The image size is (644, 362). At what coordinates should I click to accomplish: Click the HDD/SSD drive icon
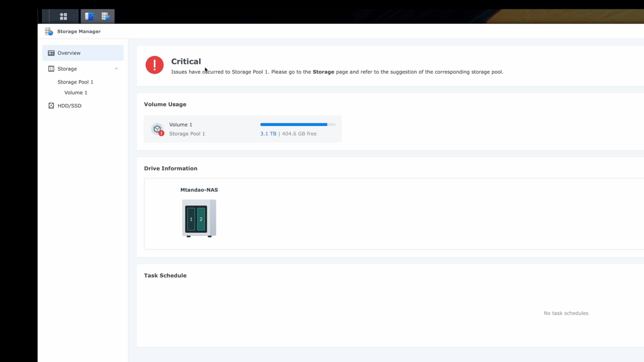tap(51, 105)
